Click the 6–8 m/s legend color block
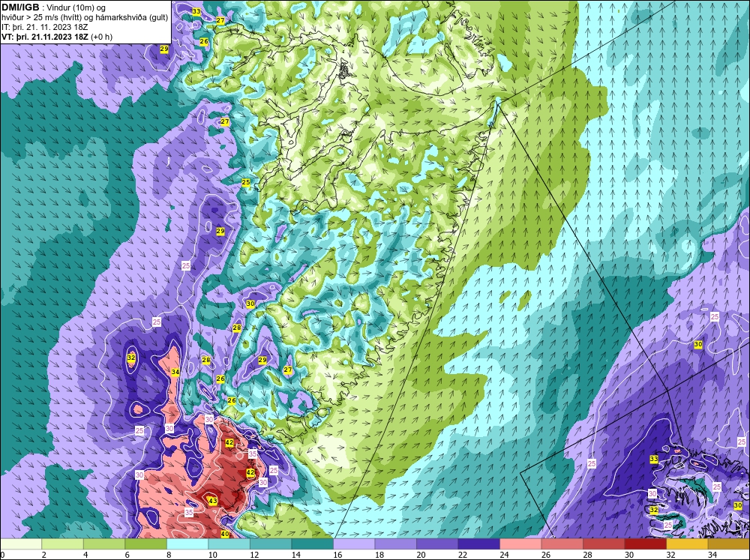The height and width of the screenshot is (560, 750). pyautogui.click(x=146, y=544)
